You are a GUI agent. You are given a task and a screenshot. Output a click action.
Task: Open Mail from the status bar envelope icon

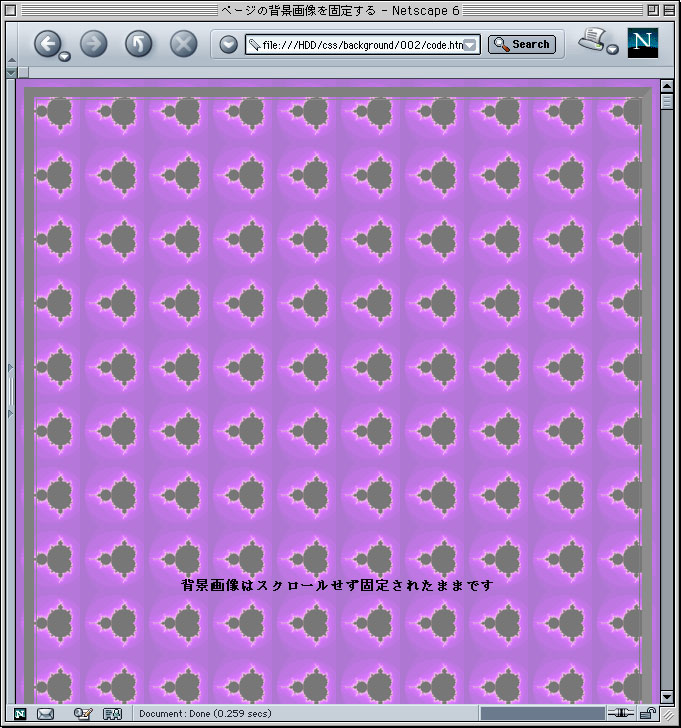pyautogui.click(x=45, y=714)
